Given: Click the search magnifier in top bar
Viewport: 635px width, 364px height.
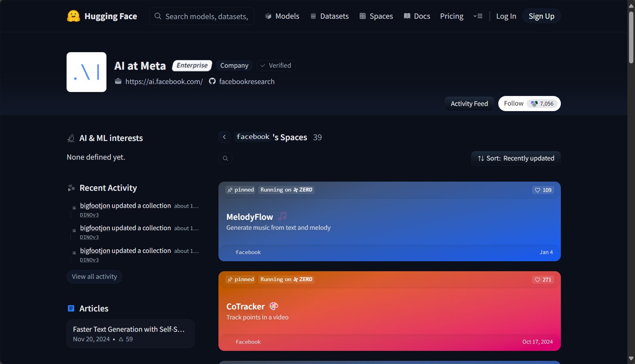Looking at the screenshot, I should (158, 16).
